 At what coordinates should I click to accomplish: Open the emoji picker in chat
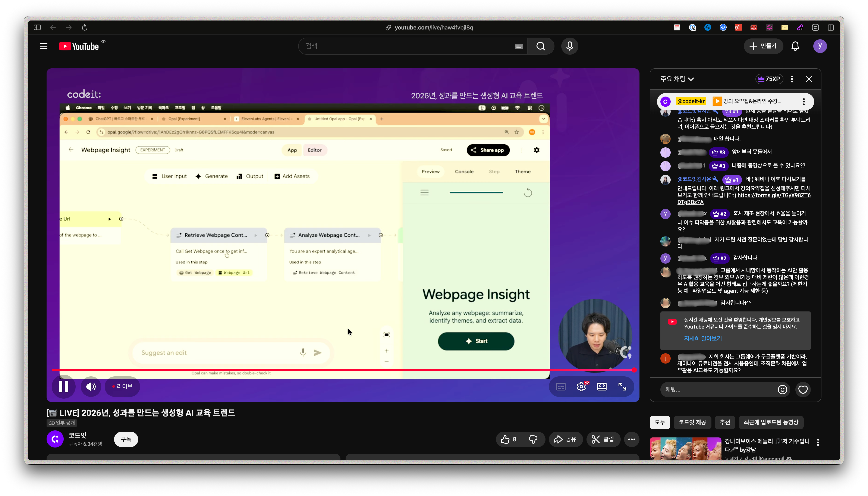[x=782, y=389]
